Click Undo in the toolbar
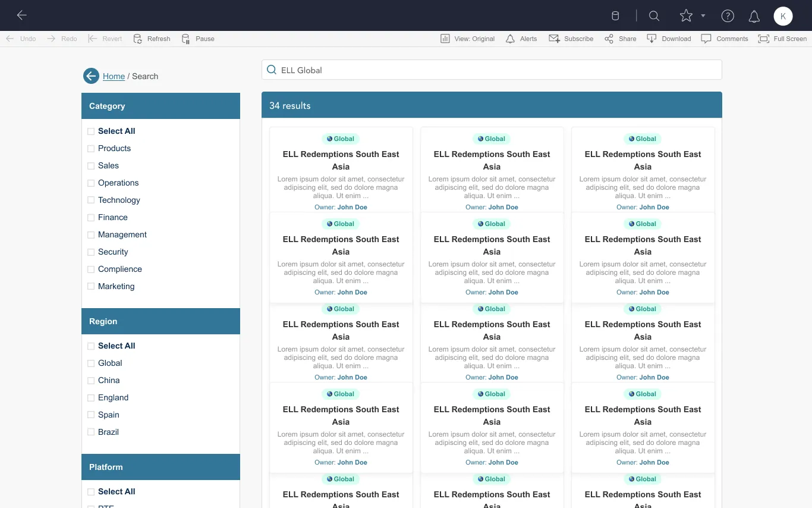Viewport: 812px width, 508px height. pos(21,39)
